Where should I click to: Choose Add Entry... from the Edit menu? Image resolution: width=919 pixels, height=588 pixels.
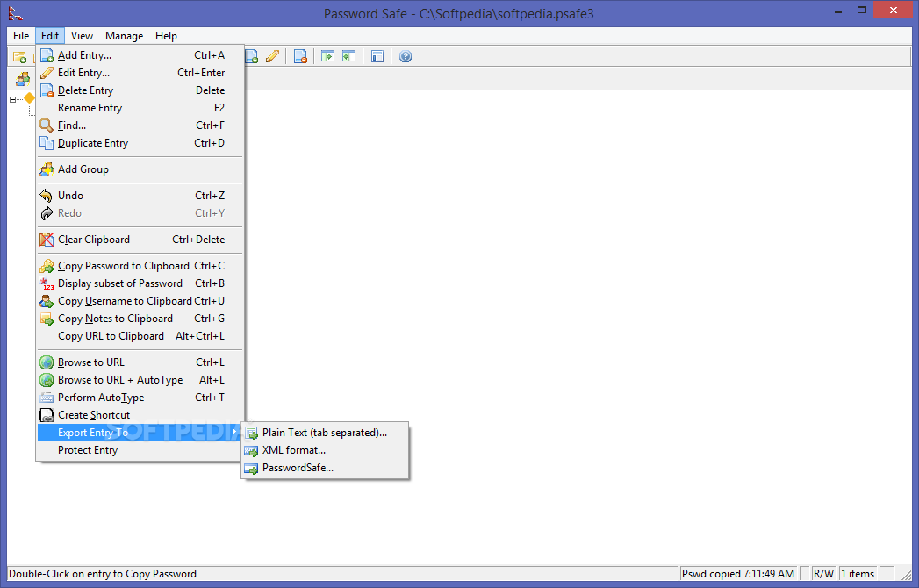point(140,55)
